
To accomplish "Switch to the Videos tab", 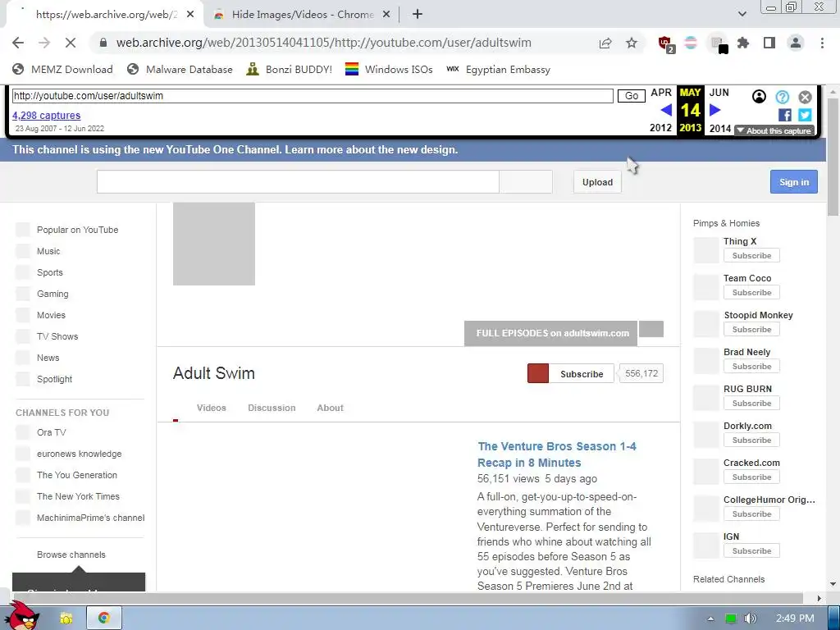I will [211, 409].
